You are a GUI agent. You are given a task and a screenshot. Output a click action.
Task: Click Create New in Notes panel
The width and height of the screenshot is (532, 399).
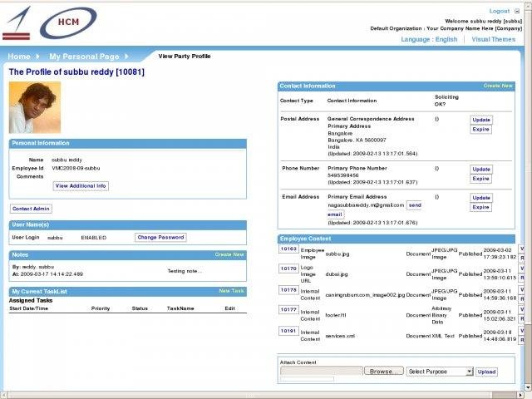click(229, 254)
